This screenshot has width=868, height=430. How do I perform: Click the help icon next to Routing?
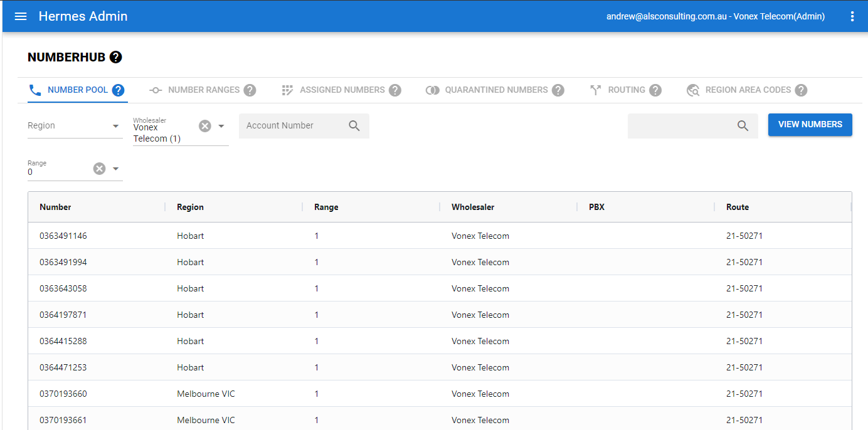click(655, 90)
